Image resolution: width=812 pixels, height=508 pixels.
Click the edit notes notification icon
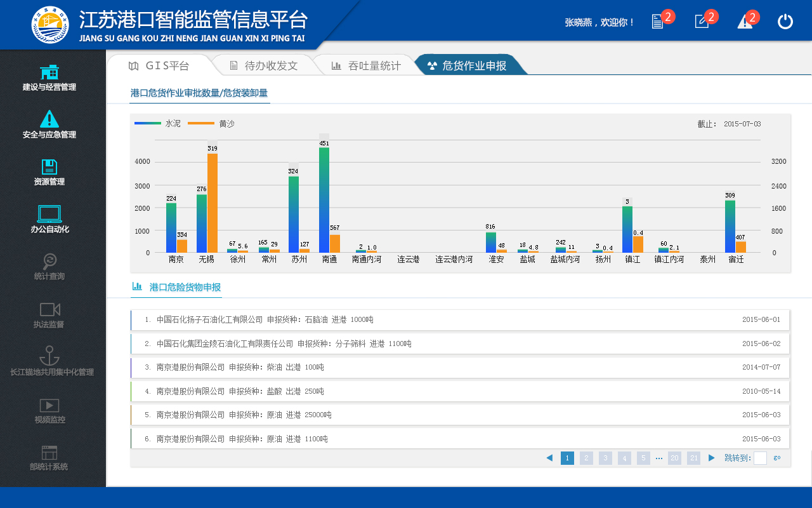[702, 22]
